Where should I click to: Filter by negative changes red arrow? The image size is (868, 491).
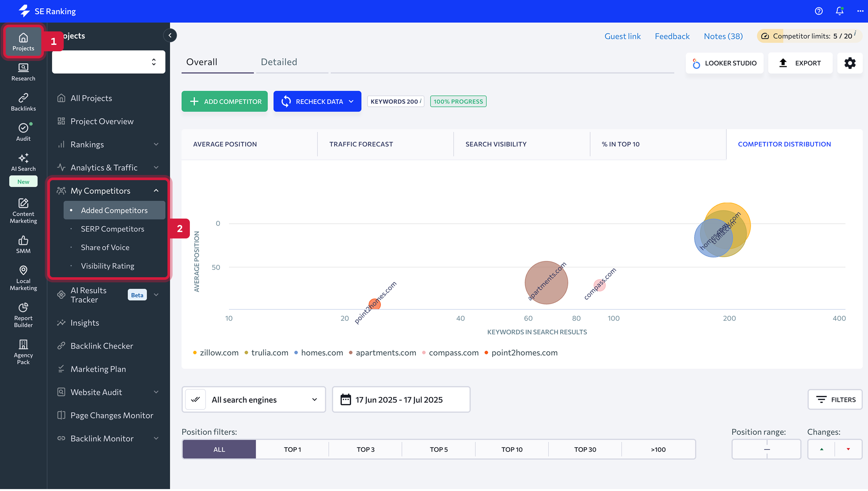(848, 450)
